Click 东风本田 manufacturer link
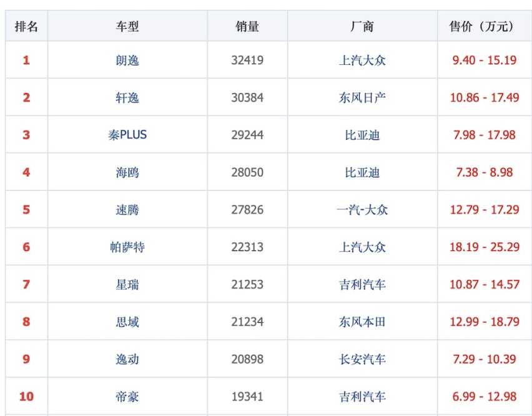532x416 pixels. click(x=362, y=322)
